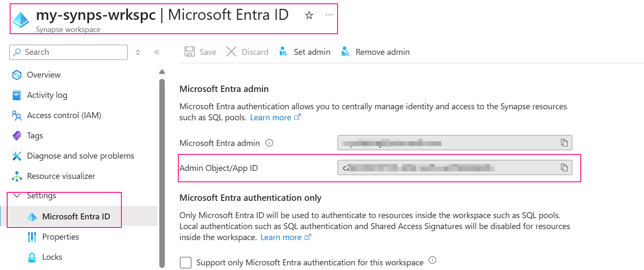Click the Admin Object/App ID field

click(x=455, y=167)
